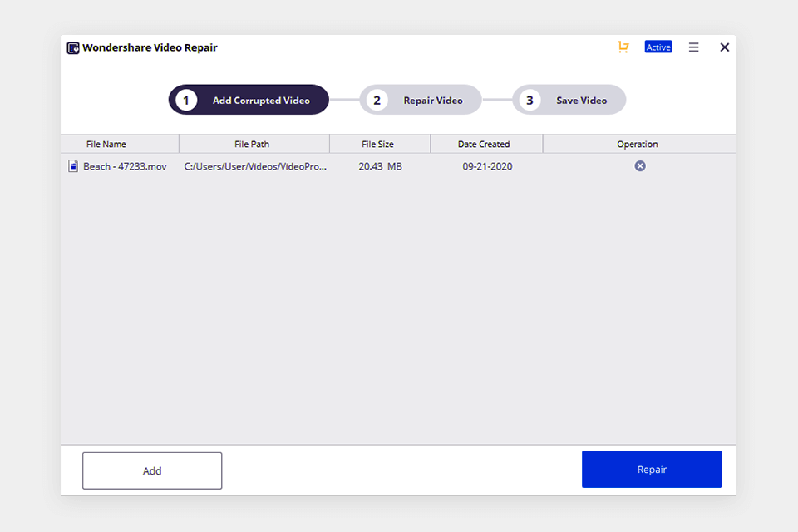Image resolution: width=798 pixels, height=532 pixels.
Task: Click the truncated file path text
Action: [254, 166]
